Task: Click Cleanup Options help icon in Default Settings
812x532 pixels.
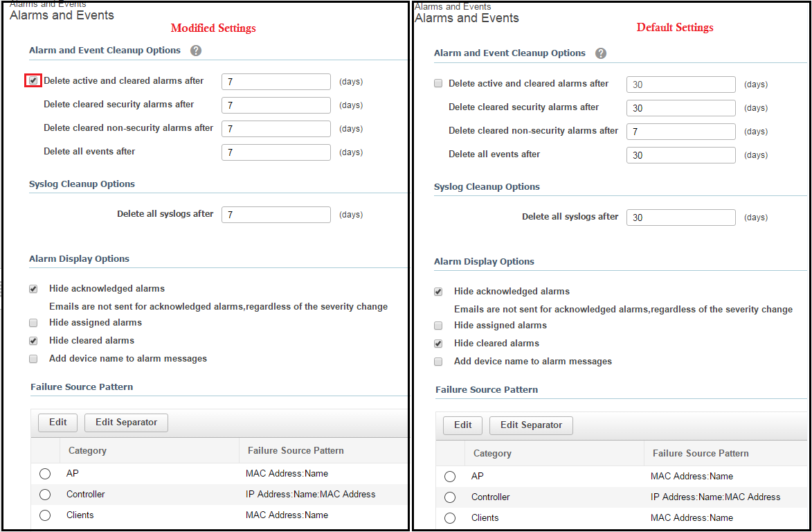Action: tap(601, 53)
